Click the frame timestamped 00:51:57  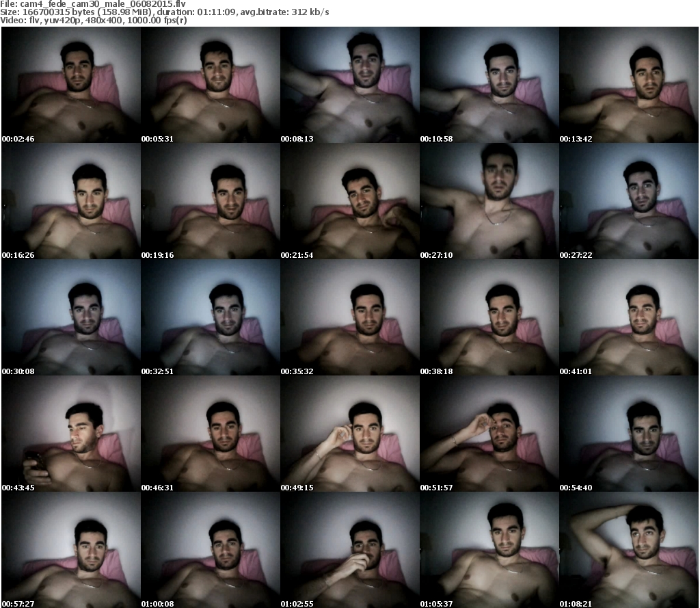coord(489,434)
